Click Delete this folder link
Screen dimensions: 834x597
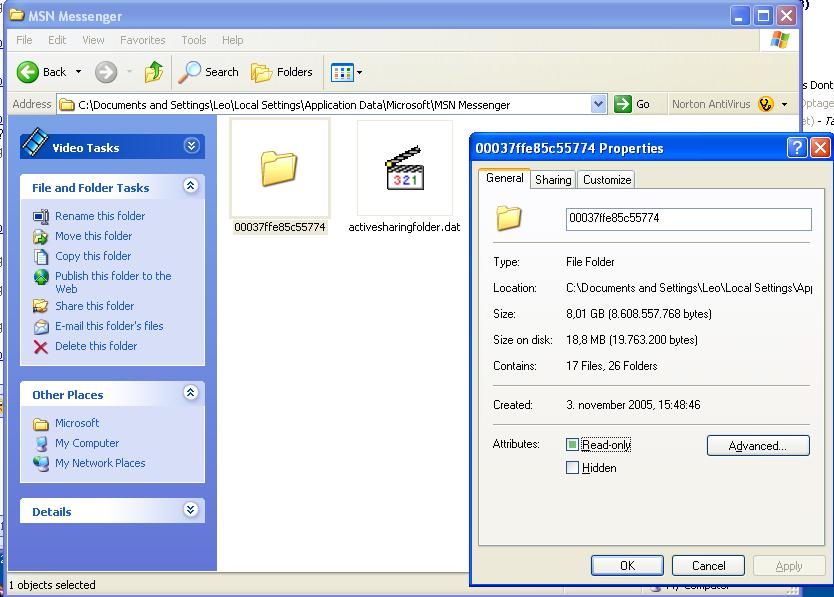pos(96,346)
